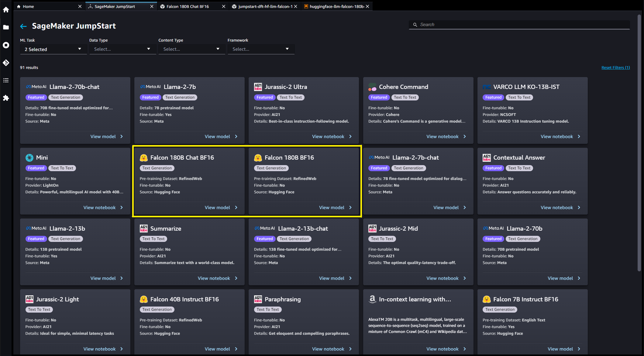Open table of contents list icon
644x356 pixels.
pyautogui.click(x=6, y=80)
